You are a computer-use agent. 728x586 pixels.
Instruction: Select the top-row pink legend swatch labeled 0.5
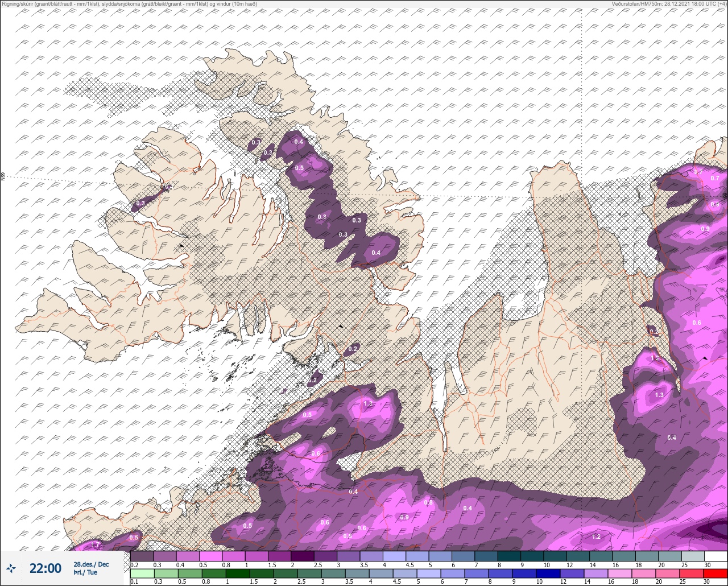[x=210, y=556]
